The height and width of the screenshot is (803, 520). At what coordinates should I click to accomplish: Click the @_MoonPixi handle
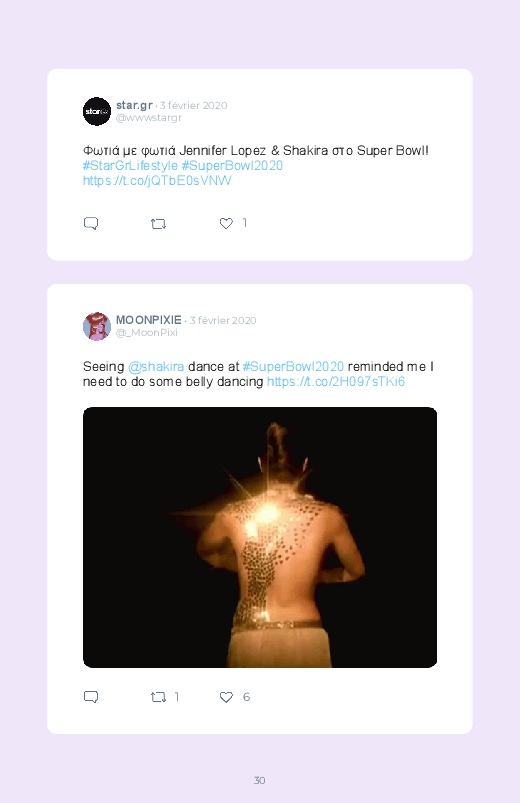(147, 332)
